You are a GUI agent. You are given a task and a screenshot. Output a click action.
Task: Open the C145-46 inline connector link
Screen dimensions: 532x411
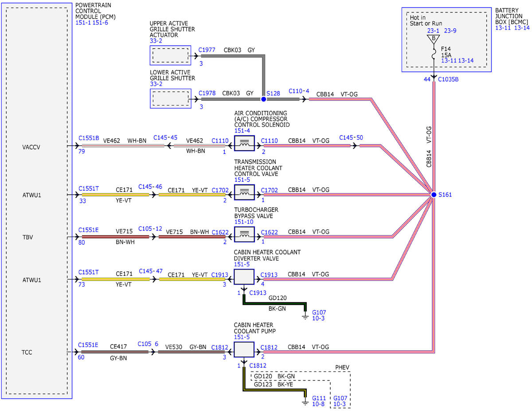150,187
